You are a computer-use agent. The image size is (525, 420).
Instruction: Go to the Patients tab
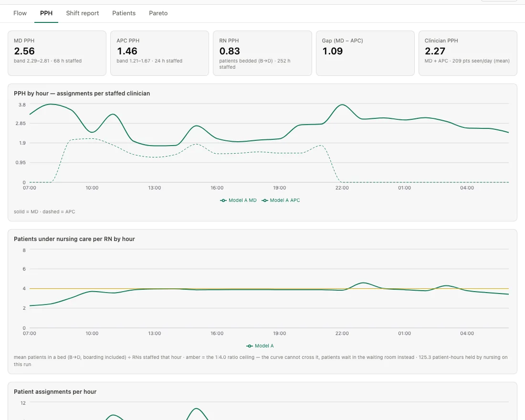coord(124,13)
